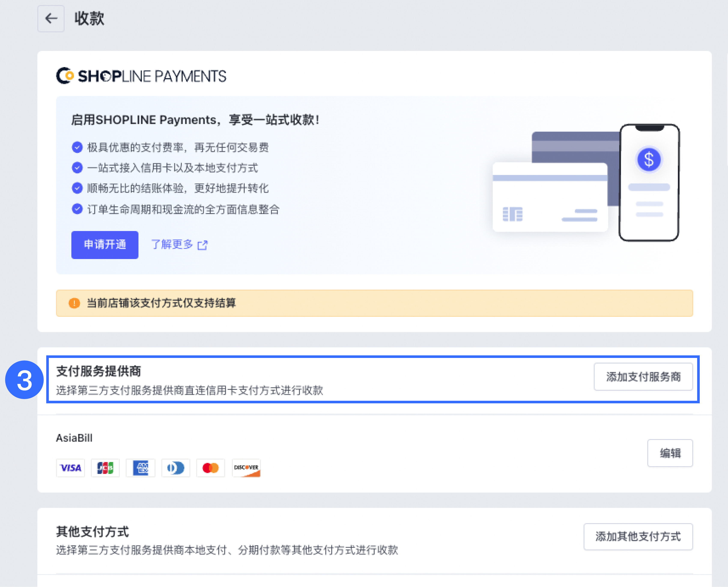Click 添加其他支付方式 button
The height and width of the screenshot is (587, 728).
point(638,537)
